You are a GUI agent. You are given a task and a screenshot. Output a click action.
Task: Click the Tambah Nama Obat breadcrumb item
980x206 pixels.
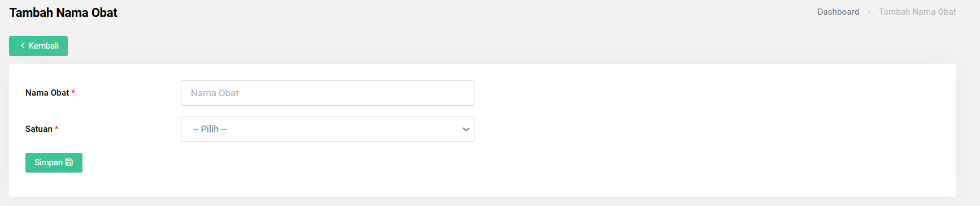917,12
